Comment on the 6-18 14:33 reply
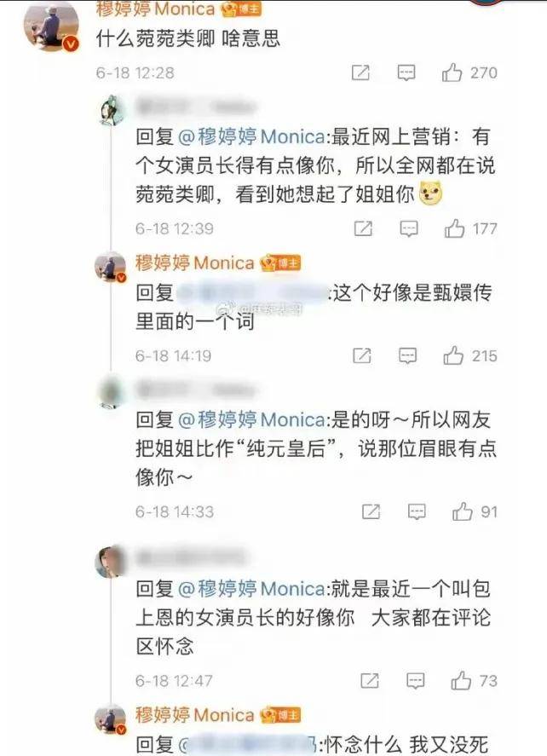 [417, 511]
